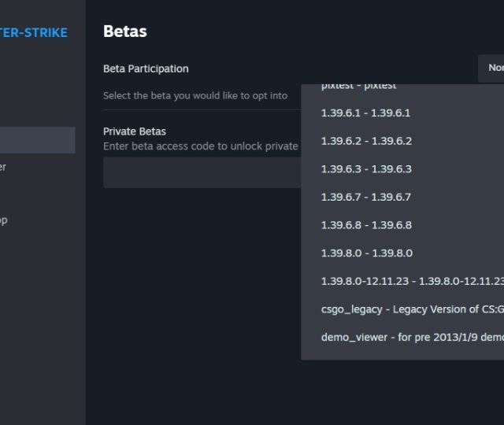Viewport: 504px width, 425px height.
Task: Click the Beta Participation label
Action: (146, 68)
